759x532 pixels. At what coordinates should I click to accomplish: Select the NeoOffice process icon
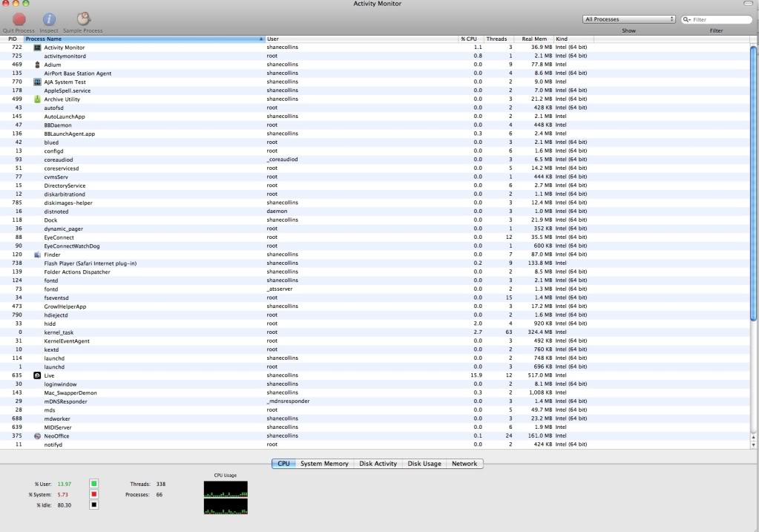[x=37, y=436]
